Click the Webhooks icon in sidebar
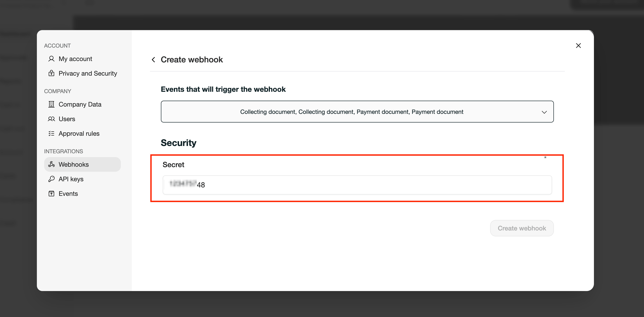 pos(51,164)
